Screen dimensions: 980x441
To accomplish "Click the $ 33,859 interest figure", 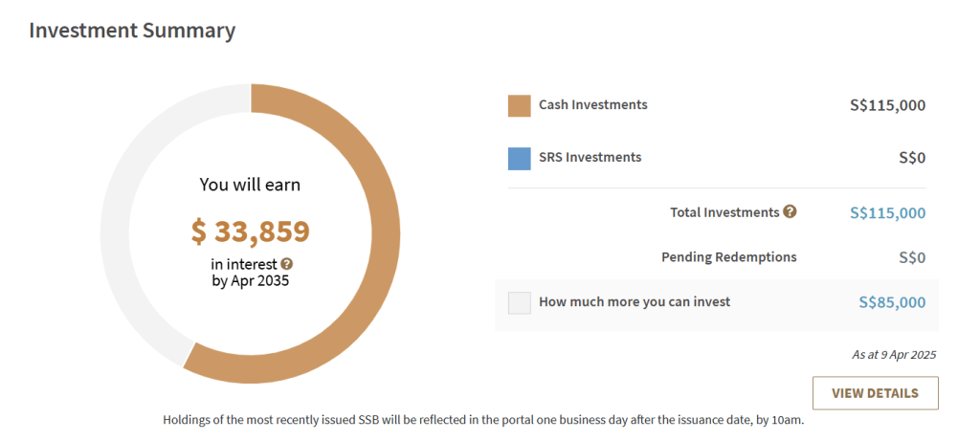I will [251, 231].
